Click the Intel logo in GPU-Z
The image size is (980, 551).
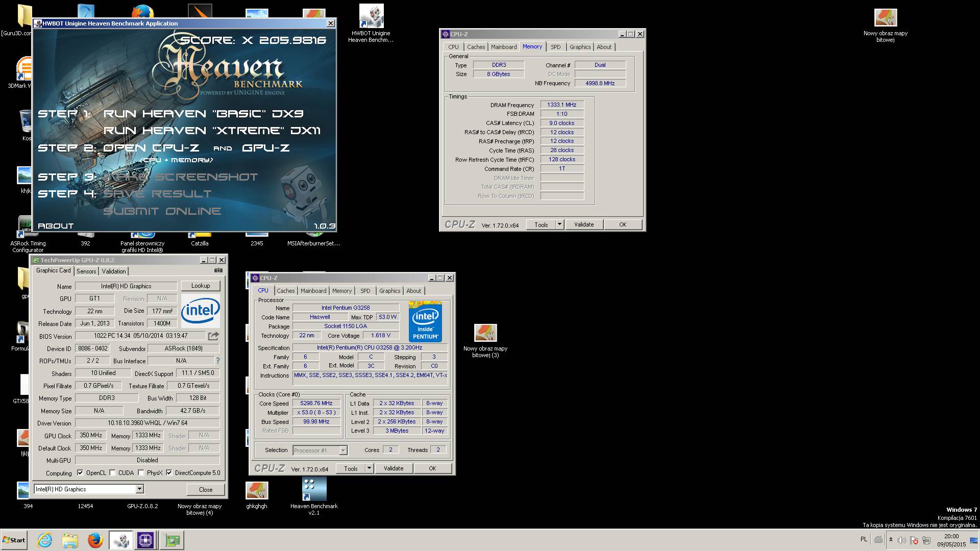201,310
